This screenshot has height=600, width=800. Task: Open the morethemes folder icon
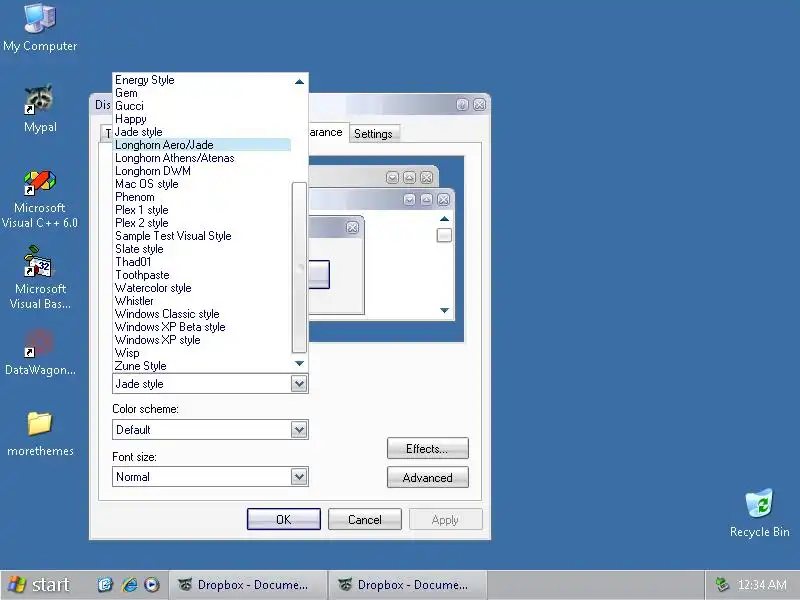[40, 434]
